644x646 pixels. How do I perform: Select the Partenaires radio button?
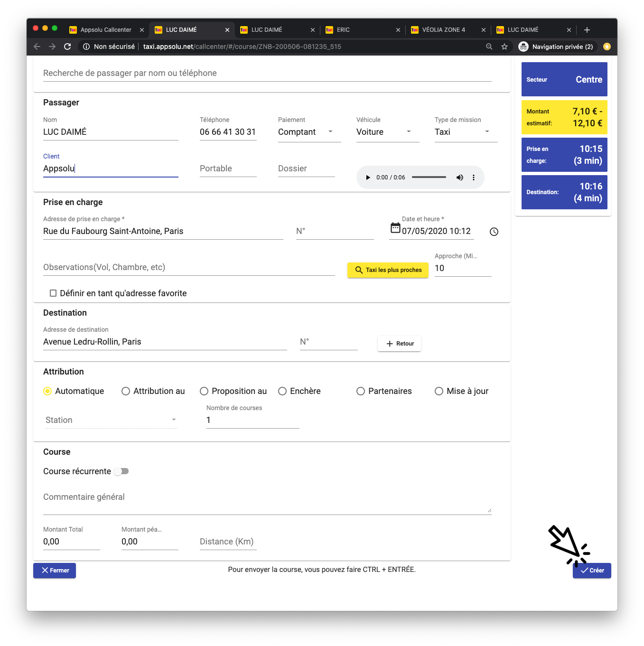(361, 391)
